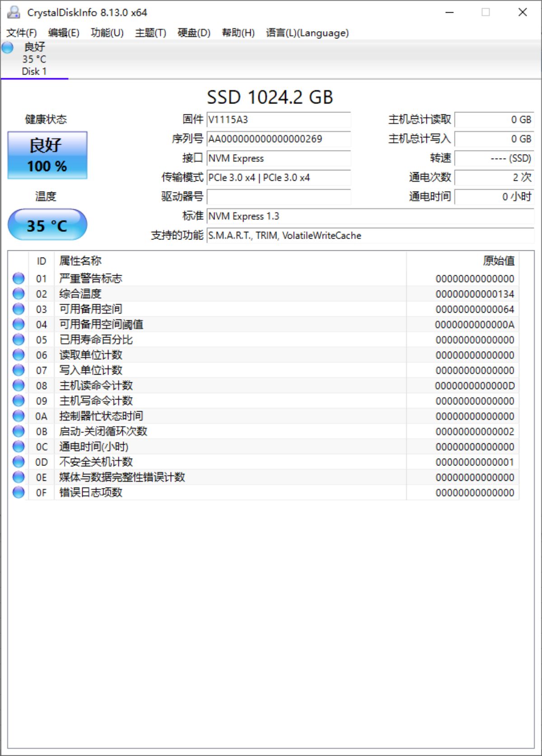542x756 pixels.
Task: Click the 属性名称 column header
Action: click(230, 261)
